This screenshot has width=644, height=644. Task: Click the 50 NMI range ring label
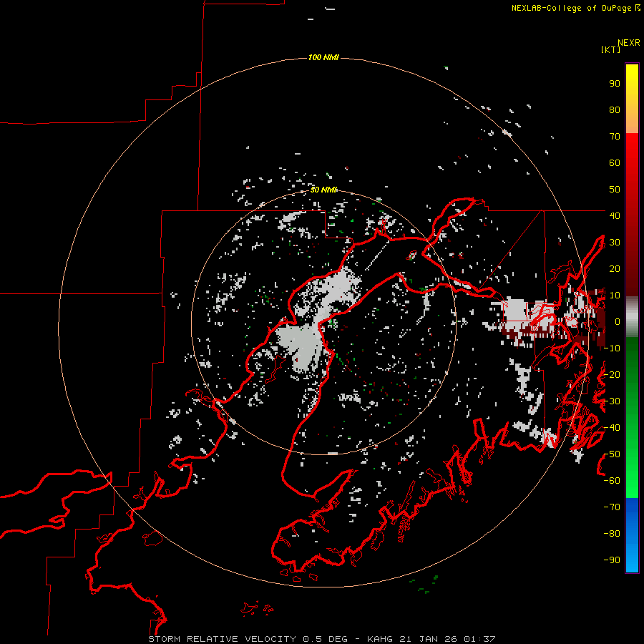(x=323, y=190)
